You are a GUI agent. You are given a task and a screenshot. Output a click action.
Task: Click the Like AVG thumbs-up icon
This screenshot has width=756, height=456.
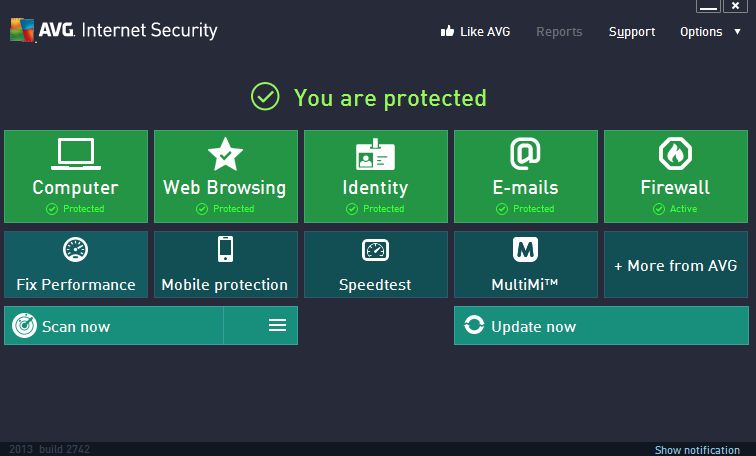447,31
